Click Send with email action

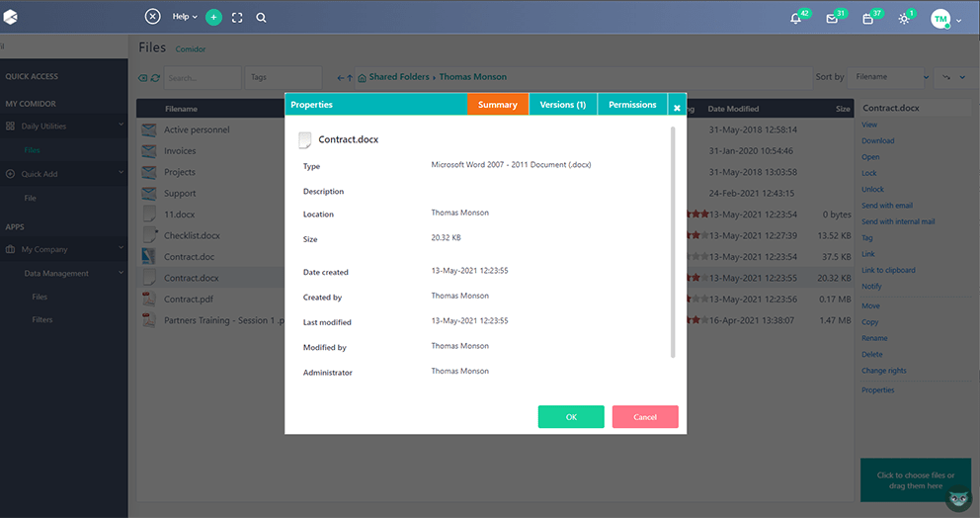pyautogui.click(x=887, y=206)
